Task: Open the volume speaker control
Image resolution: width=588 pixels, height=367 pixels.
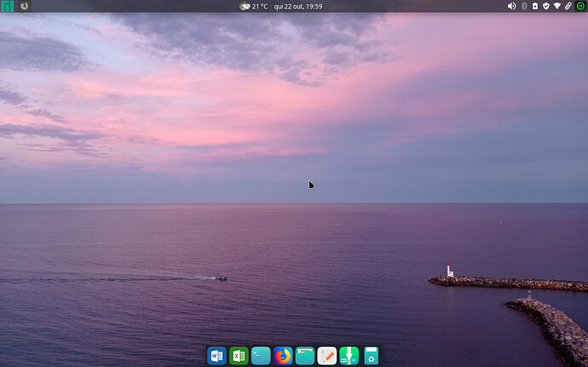Action: click(x=511, y=6)
